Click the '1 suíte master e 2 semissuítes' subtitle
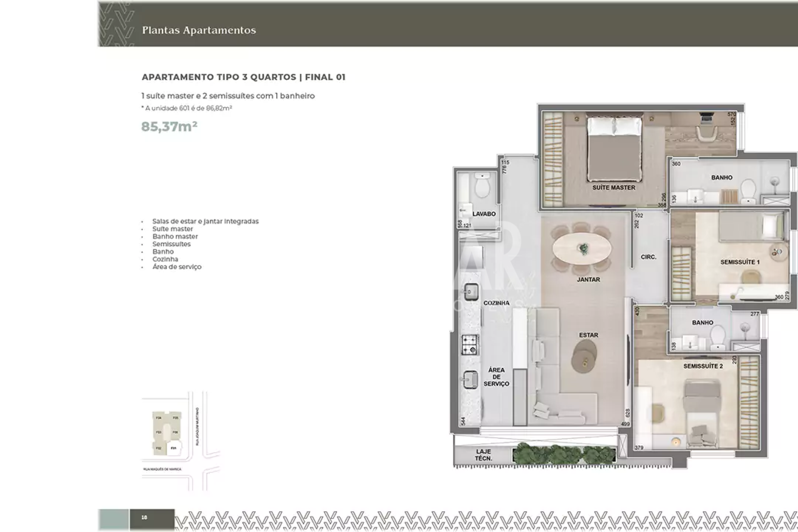 [x=228, y=96]
